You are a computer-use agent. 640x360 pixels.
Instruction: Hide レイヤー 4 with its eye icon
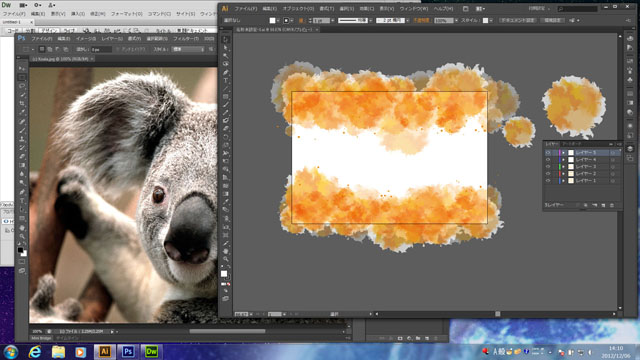coord(548,160)
